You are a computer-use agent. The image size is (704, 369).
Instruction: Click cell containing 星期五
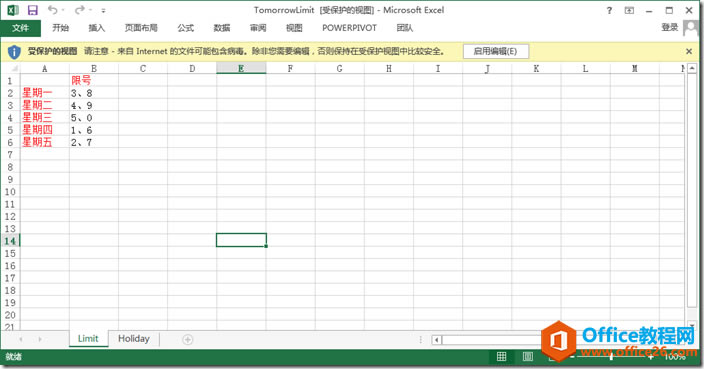(44, 142)
